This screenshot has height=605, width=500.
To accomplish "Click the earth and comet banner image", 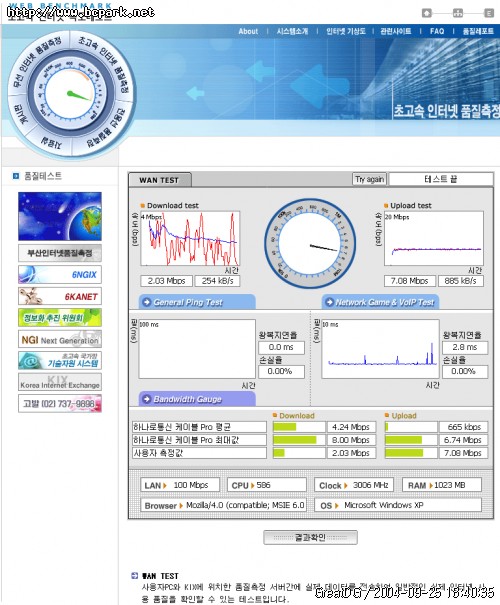I will [x=60, y=216].
